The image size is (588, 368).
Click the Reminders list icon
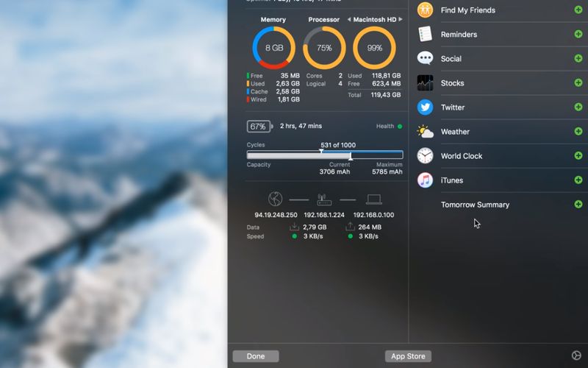pyautogui.click(x=425, y=34)
